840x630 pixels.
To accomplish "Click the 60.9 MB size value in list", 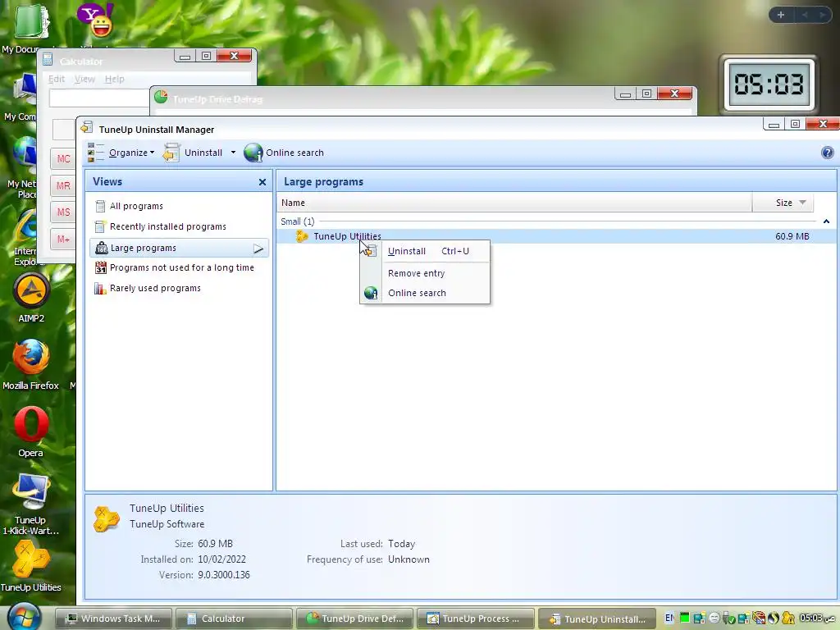I will click(792, 236).
